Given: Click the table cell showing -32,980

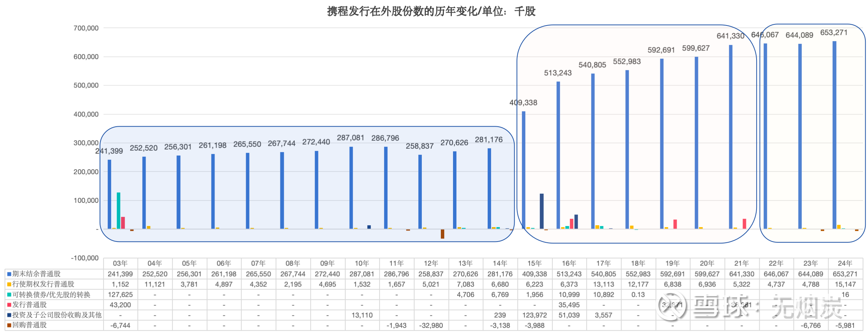Looking at the screenshot, I should 431,326.
